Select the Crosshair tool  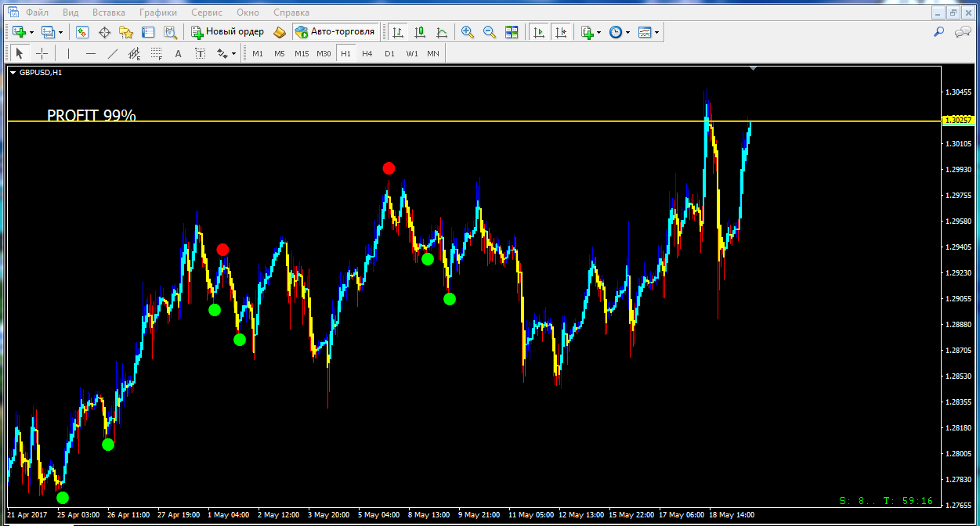[42, 53]
